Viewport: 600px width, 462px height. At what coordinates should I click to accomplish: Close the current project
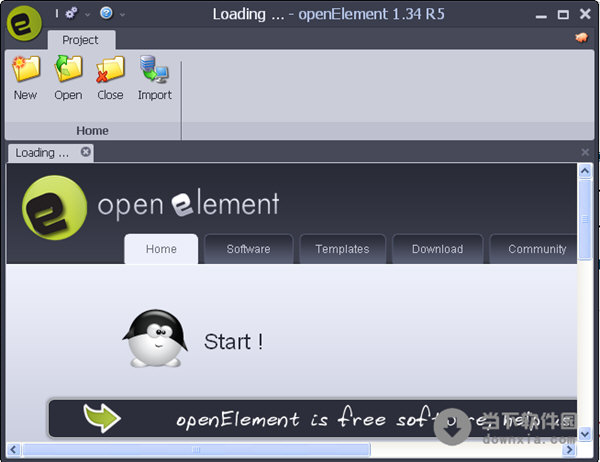click(110, 78)
